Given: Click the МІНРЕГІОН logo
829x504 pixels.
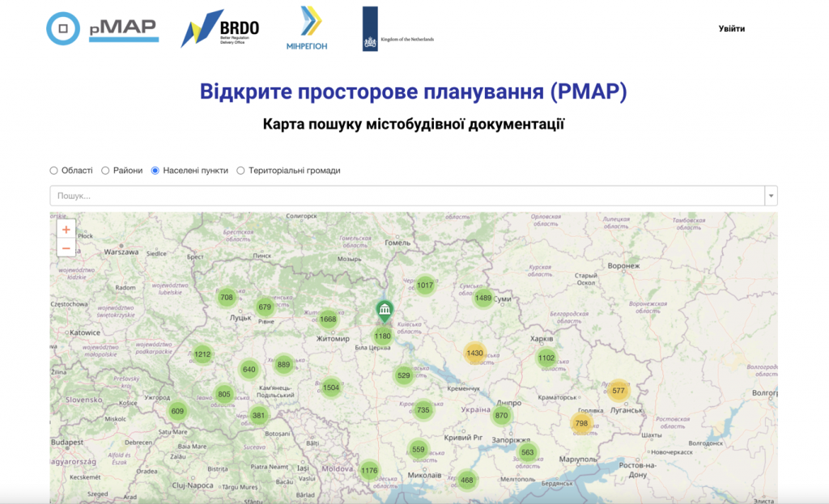Looking at the screenshot, I should click(x=306, y=27).
